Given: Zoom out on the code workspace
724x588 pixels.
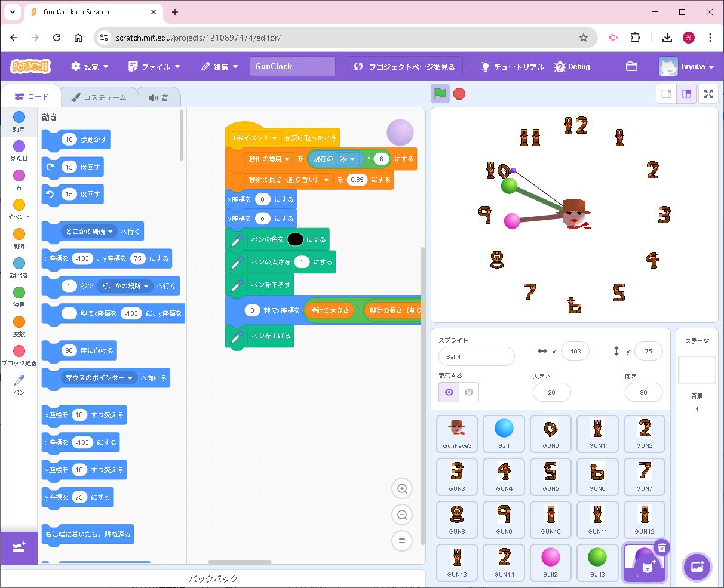Looking at the screenshot, I should (x=402, y=515).
